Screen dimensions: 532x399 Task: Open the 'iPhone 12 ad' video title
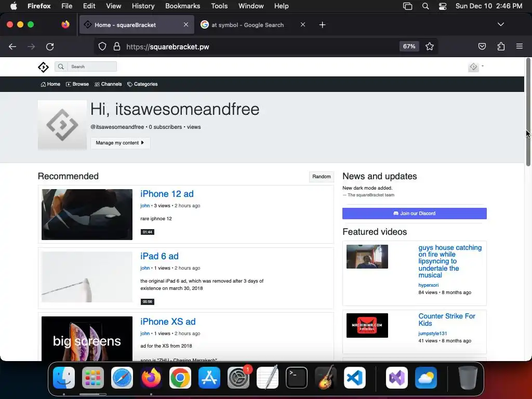click(167, 194)
